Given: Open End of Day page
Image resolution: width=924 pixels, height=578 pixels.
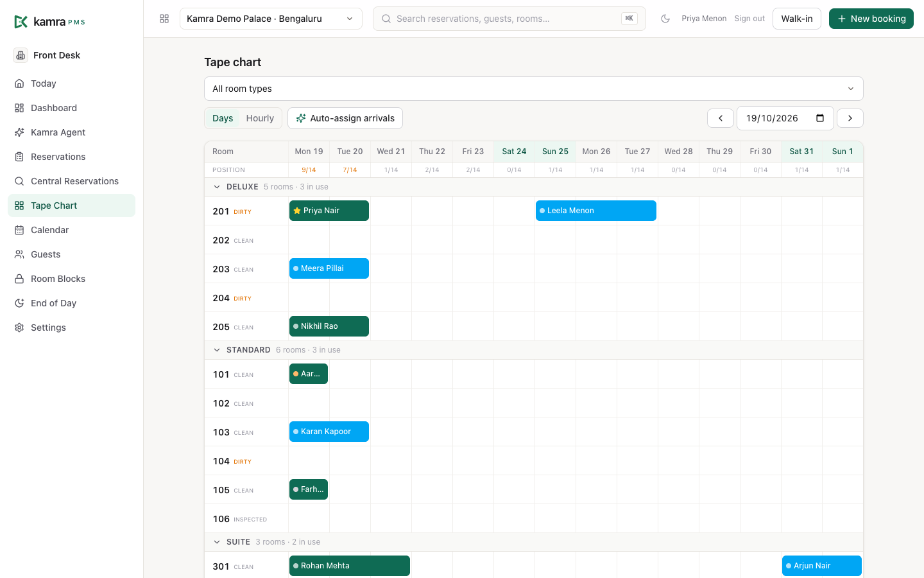Looking at the screenshot, I should pos(72,303).
